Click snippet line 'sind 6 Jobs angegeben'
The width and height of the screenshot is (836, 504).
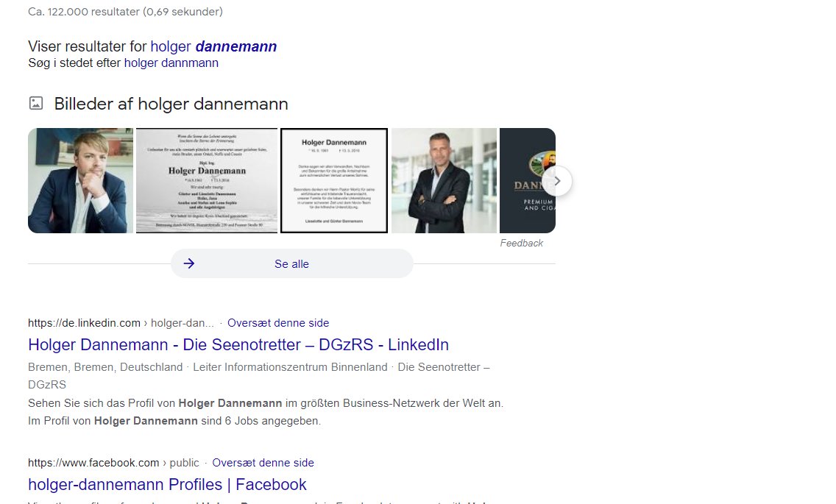[261, 421]
